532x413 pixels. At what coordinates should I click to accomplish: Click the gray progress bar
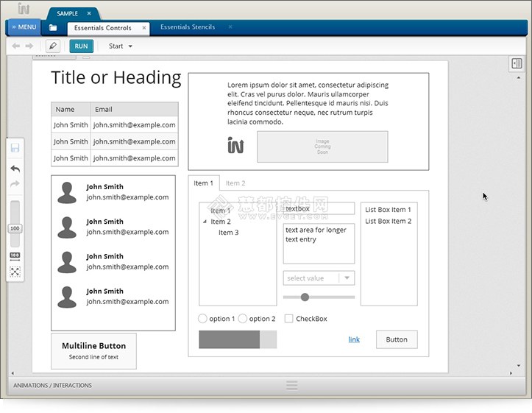238,339
